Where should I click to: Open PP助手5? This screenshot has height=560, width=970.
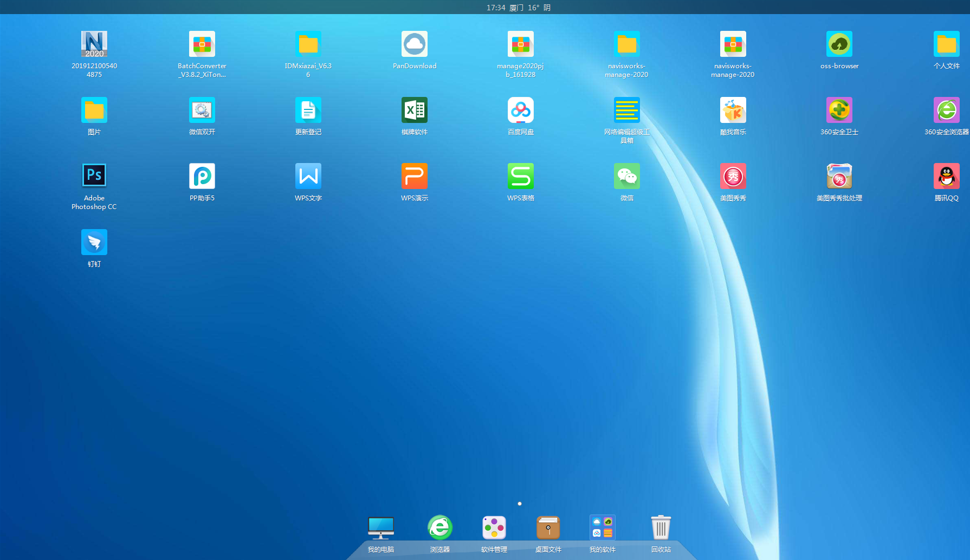tap(202, 176)
